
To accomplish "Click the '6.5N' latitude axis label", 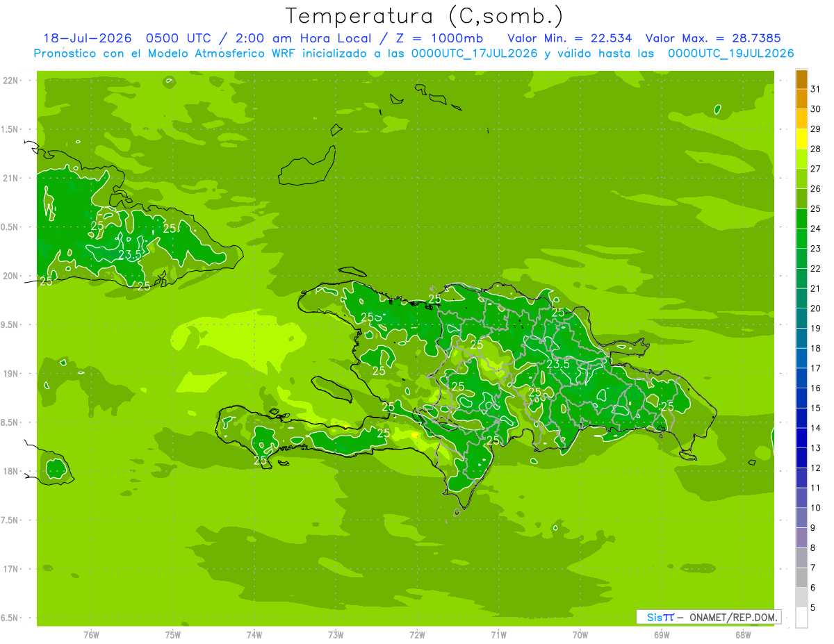I will pos(10,618).
